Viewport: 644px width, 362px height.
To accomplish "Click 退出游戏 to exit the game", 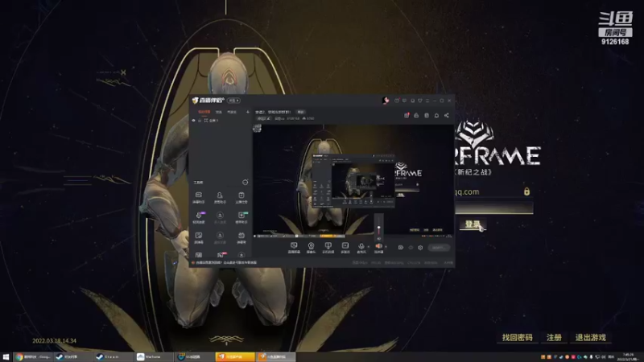I will (x=591, y=338).
